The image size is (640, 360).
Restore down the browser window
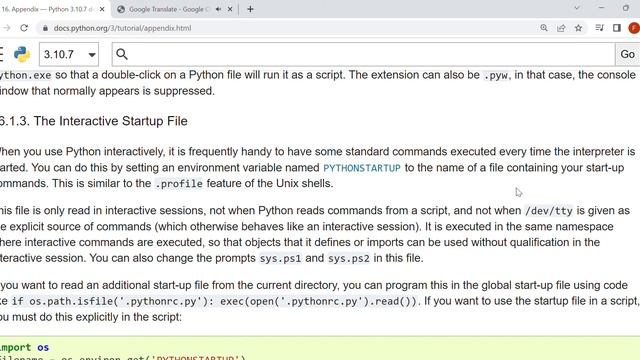[626, 8]
